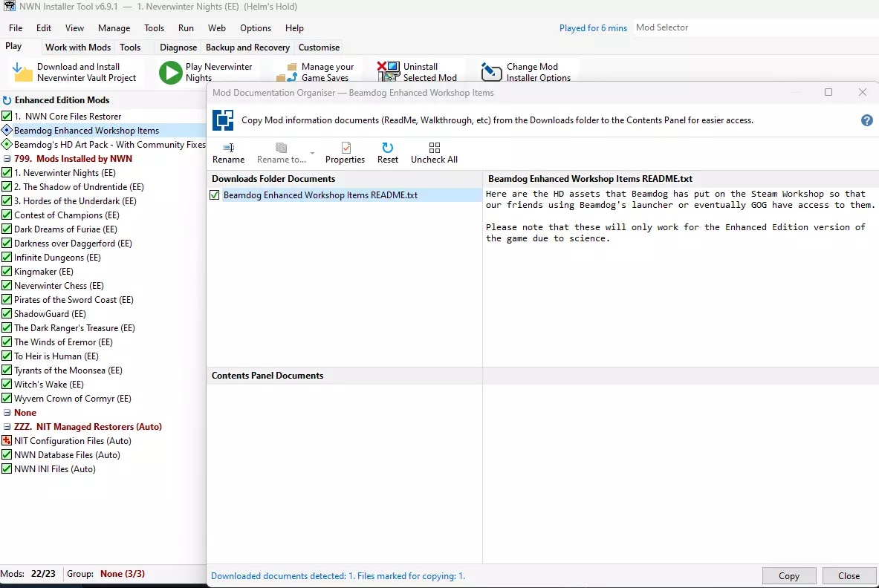
Task: Click the Close button at bottom right
Action: tap(849, 576)
